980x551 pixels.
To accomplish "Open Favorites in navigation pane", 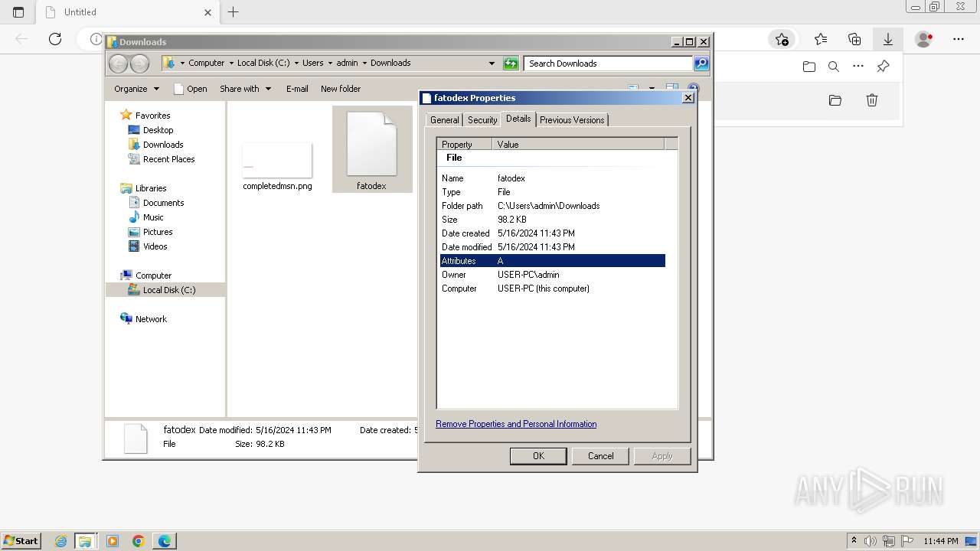I will coord(152,116).
